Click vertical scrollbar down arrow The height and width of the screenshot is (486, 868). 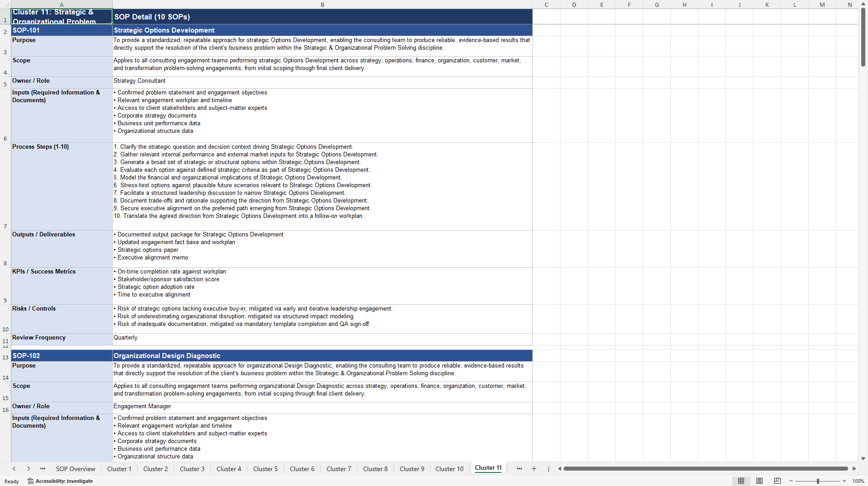863,458
